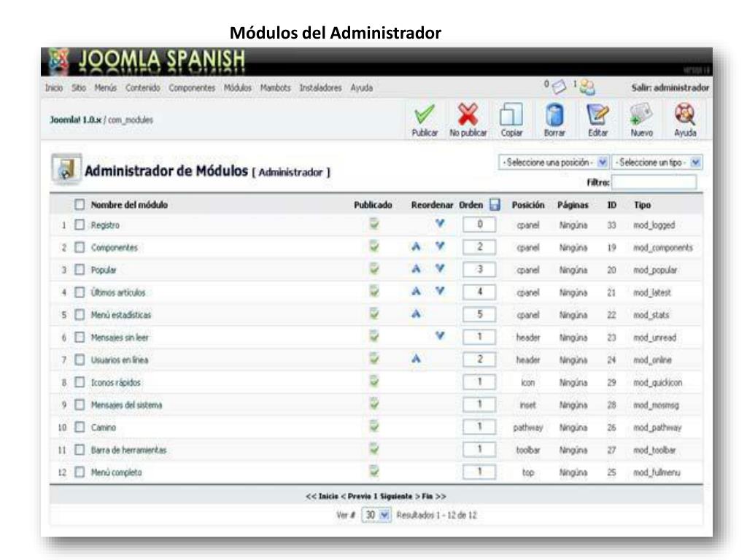Click the Resultados 1 - 12 de 12 text

point(436,516)
